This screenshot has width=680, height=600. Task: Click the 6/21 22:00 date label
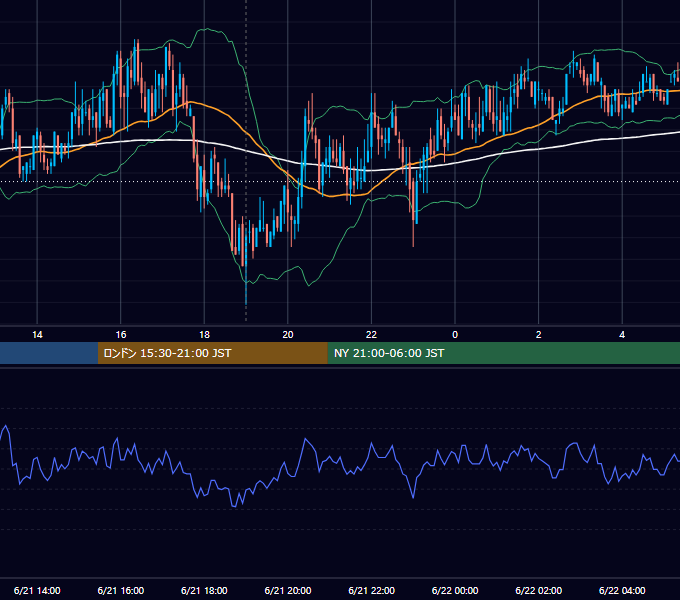pos(372,590)
